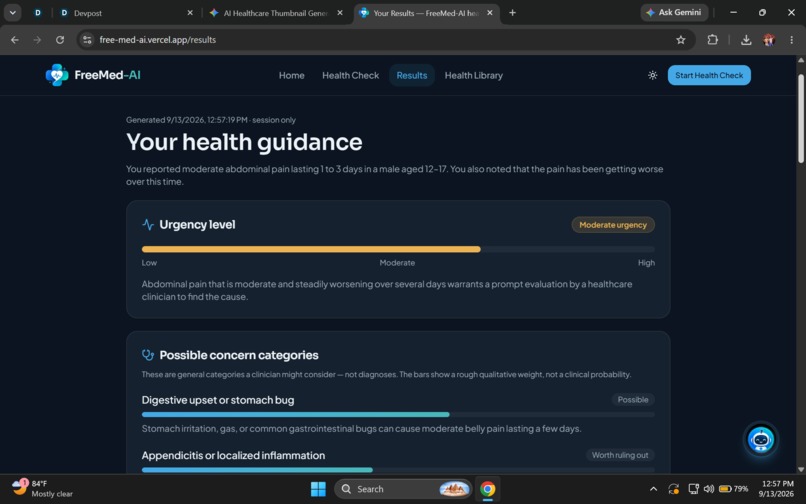Click the battery 79% indicator
This screenshot has height=504, width=806.
click(x=733, y=489)
